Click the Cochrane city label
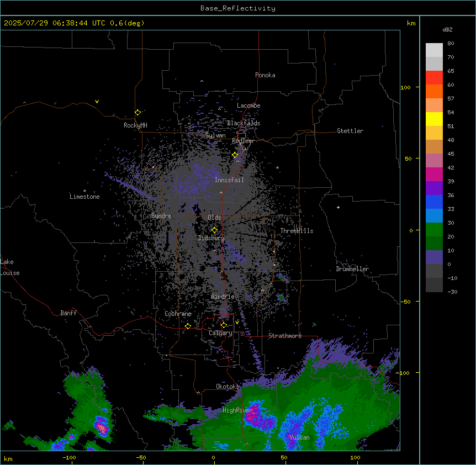The height and width of the screenshot is (465, 476). point(178,314)
